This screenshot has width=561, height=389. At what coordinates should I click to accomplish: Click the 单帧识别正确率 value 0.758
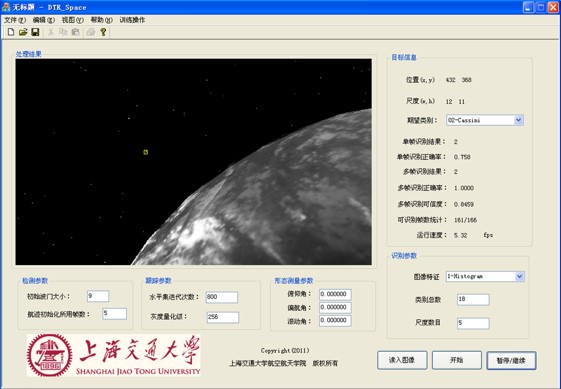tap(462, 157)
